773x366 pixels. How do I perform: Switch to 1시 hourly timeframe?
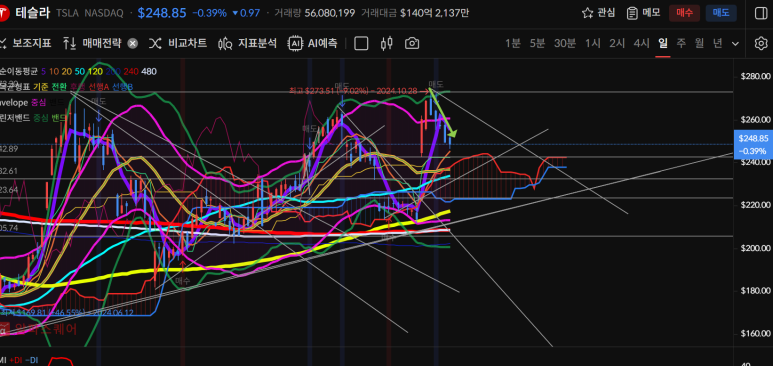(x=593, y=43)
